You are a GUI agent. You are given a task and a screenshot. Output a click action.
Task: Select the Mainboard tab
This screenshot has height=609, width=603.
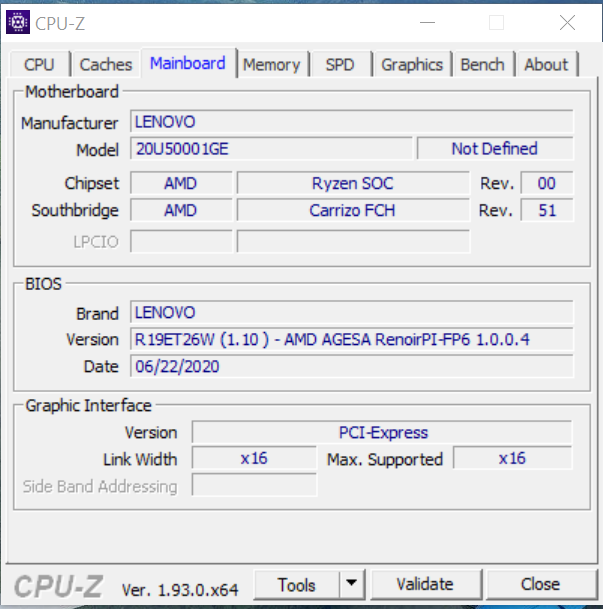(x=188, y=63)
